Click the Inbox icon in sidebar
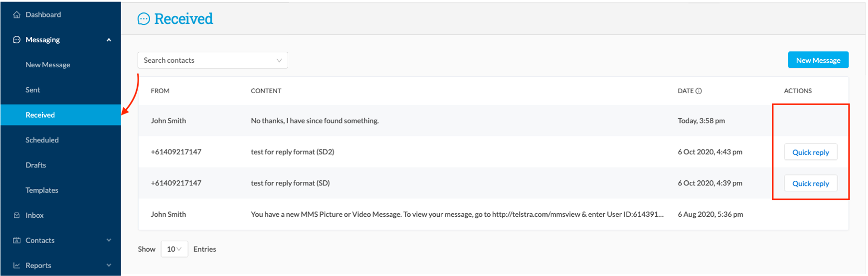This screenshot has height=276, width=868. pos(16,215)
